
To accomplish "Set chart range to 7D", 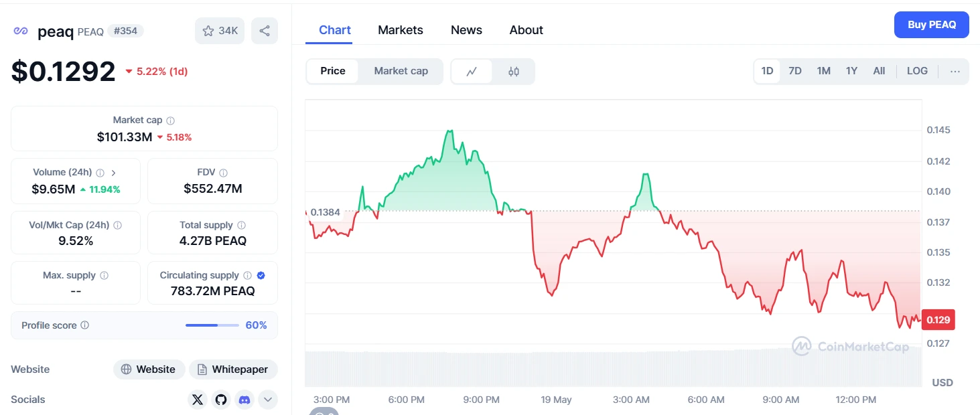I will point(795,71).
